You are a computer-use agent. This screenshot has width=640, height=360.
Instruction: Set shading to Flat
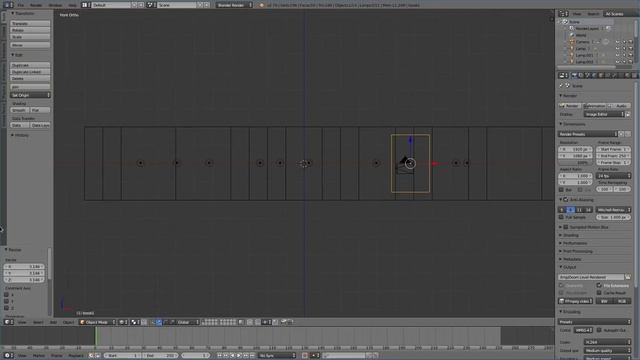[x=40, y=110]
